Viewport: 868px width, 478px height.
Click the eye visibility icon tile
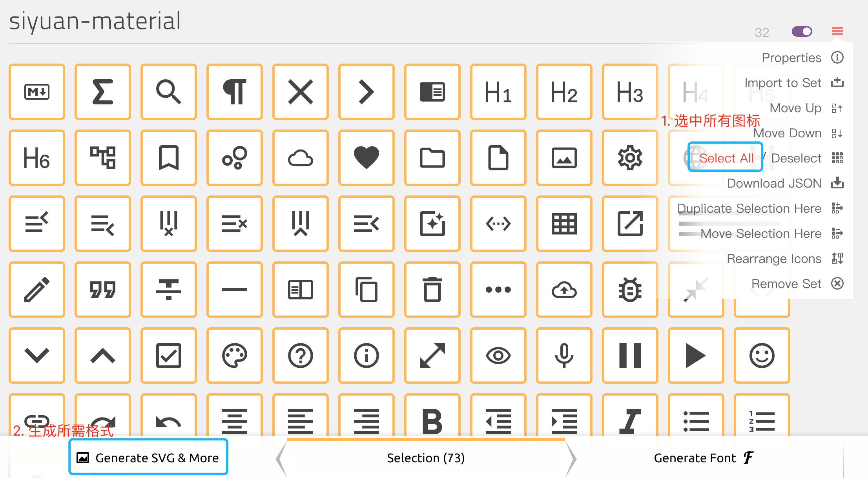(x=498, y=356)
